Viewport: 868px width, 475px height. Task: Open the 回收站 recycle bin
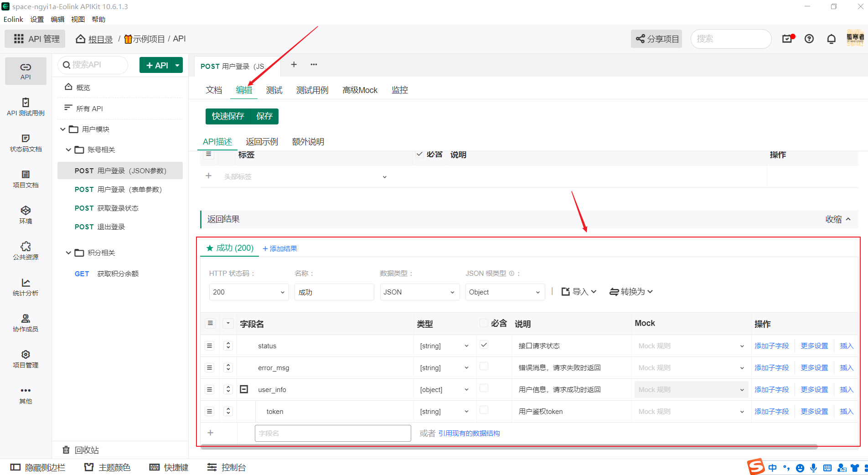82,450
